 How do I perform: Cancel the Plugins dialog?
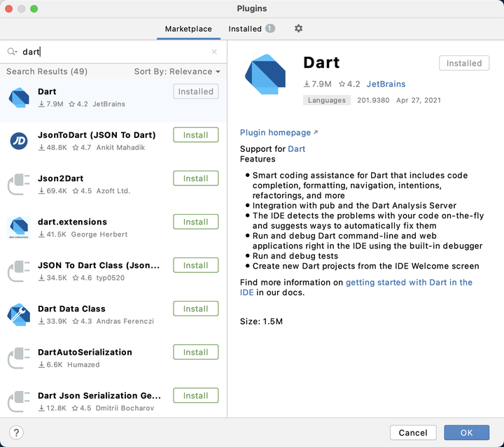(x=413, y=432)
